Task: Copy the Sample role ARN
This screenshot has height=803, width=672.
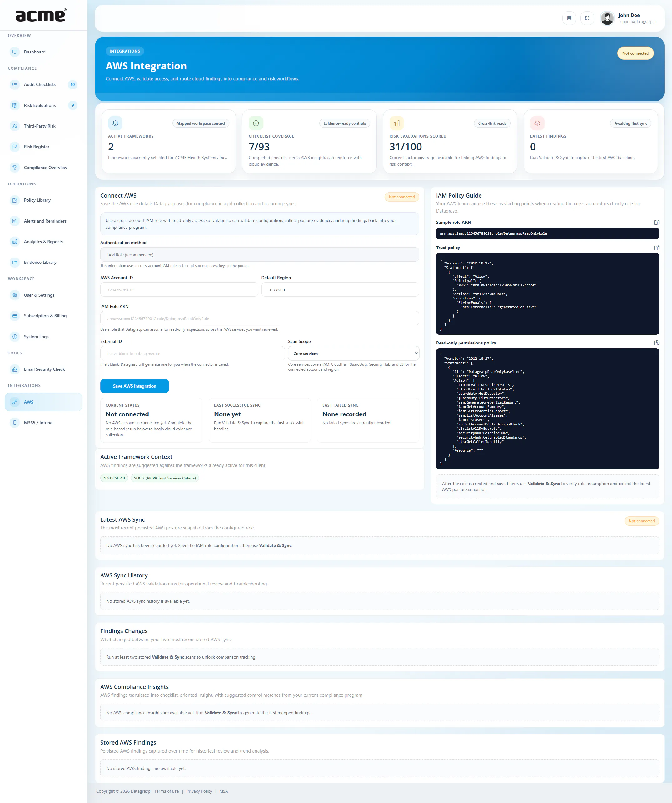Action: coord(656,222)
